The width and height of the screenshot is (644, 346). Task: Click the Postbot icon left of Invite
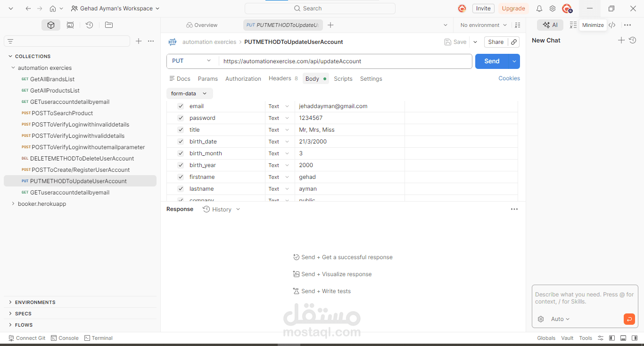(x=462, y=8)
